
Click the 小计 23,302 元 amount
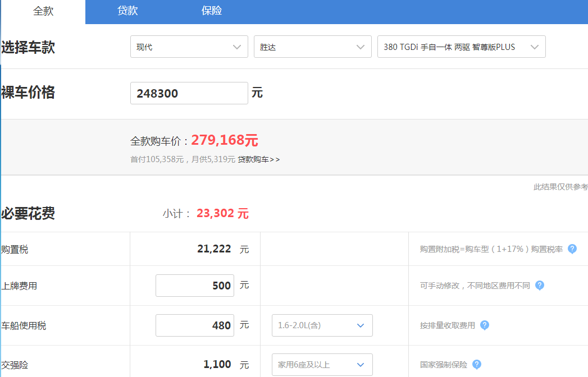(x=223, y=213)
